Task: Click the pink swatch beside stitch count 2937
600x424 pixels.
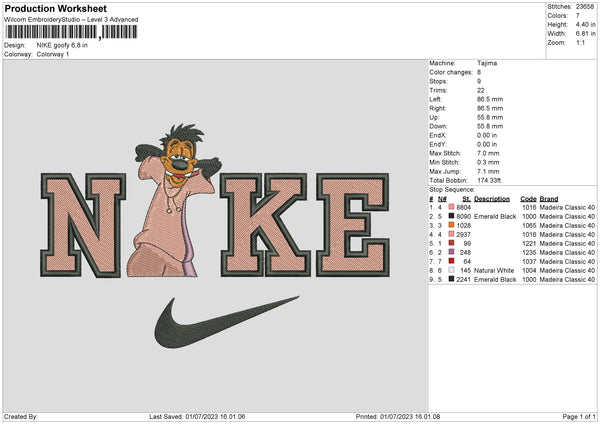Action: click(452, 234)
